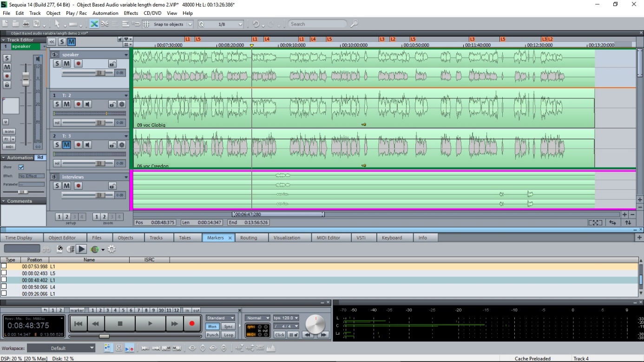Click the L4 marker at 00:08:58 on the timeline
The height and width of the screenshot is (362, 644).
(267, 39)
